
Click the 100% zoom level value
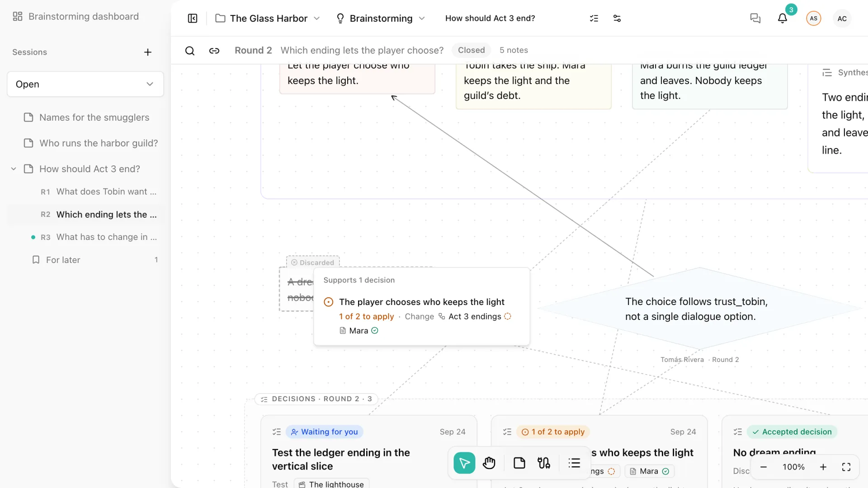[x=793, y=467]
